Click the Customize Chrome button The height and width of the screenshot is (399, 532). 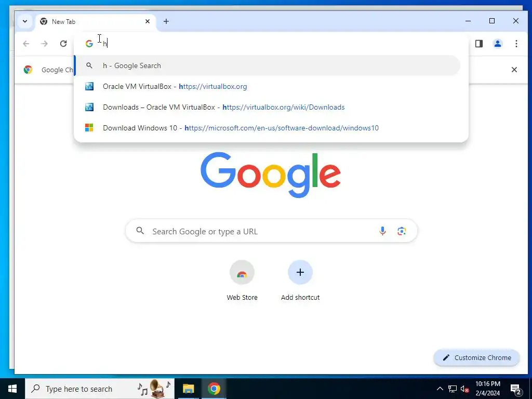pos(477,357)
